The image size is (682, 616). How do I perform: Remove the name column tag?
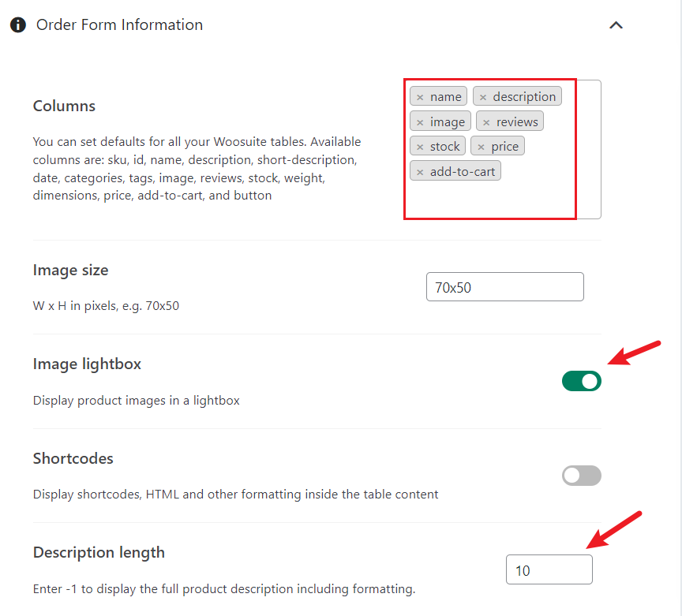click(x=420, y=97)
